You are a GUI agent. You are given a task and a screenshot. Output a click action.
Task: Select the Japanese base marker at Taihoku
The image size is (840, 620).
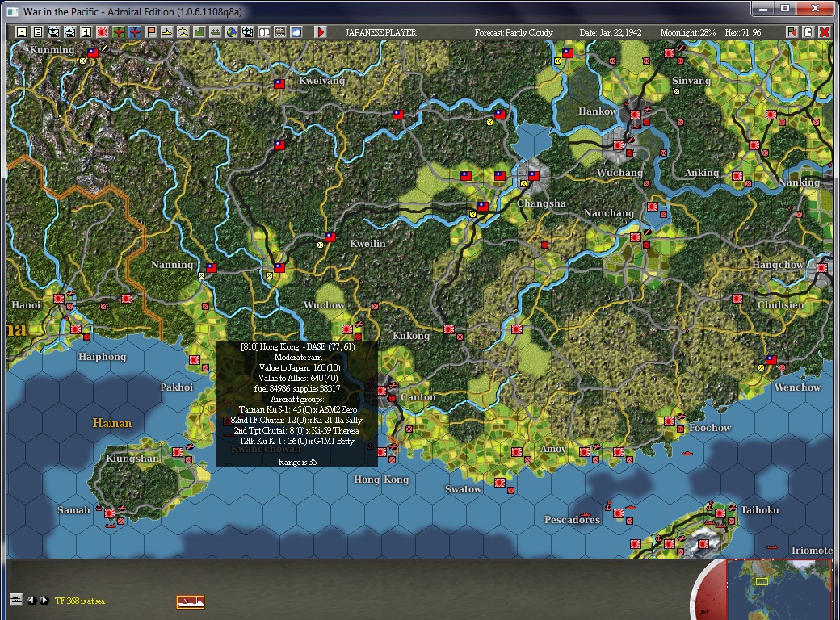720,513
